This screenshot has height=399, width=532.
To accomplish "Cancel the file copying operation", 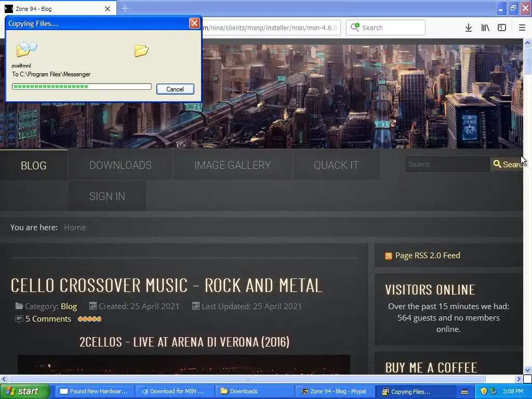I will (175, 89).
